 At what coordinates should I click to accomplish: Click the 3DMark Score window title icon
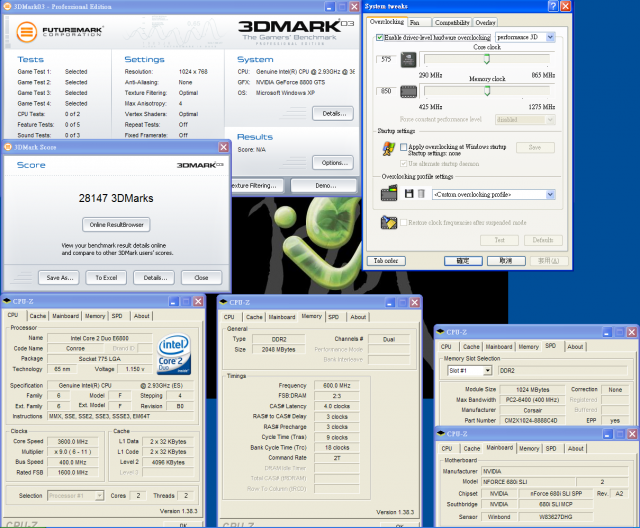point(8,147)
